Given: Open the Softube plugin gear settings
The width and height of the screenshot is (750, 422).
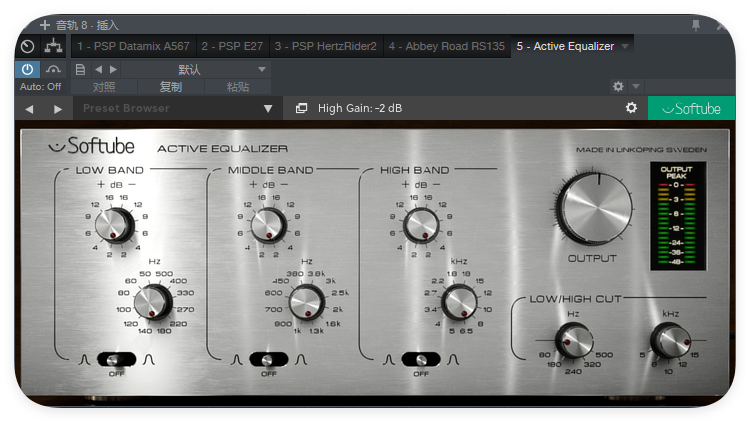Looking at the screenshot, I should tap(631, 108).
